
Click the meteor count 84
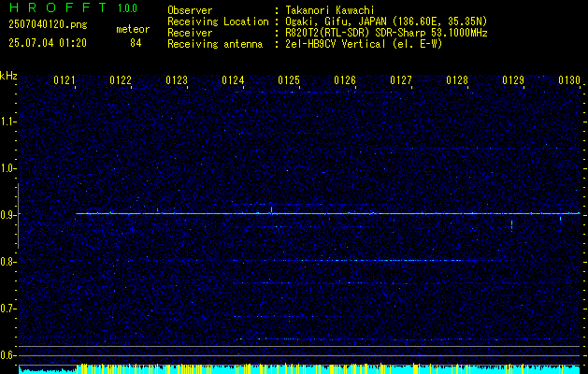[136, 43]
